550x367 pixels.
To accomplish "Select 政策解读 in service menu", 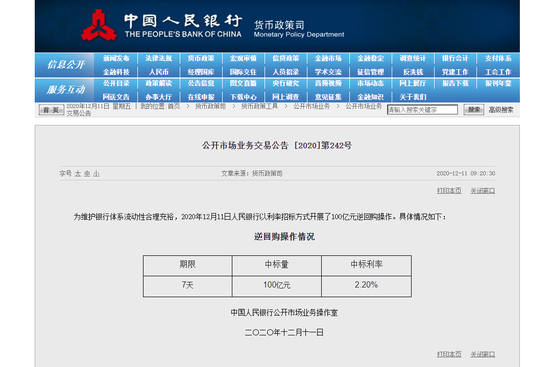I will pyautogui.click(x=159, y=84).
